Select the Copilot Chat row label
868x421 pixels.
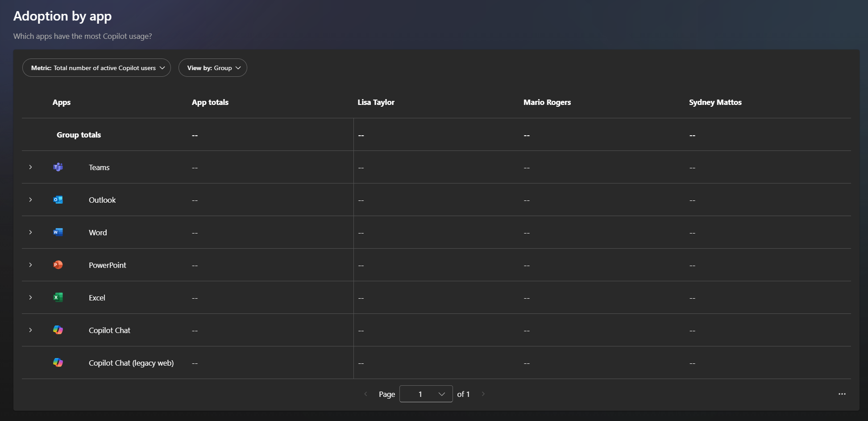[x=109, y=330]
